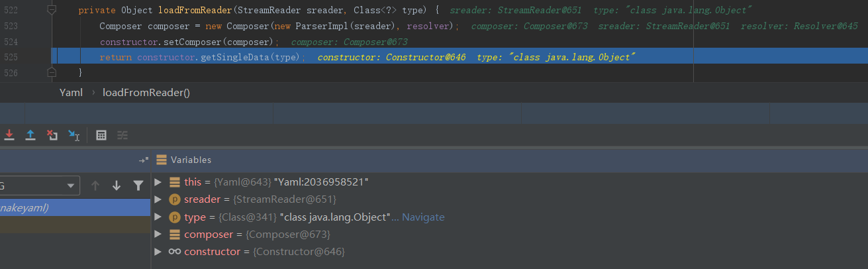Screen dimensions: 868x269
Task: Move to the previous frame with up arrow
Action: pyautogui.click(x=95, y=186)
